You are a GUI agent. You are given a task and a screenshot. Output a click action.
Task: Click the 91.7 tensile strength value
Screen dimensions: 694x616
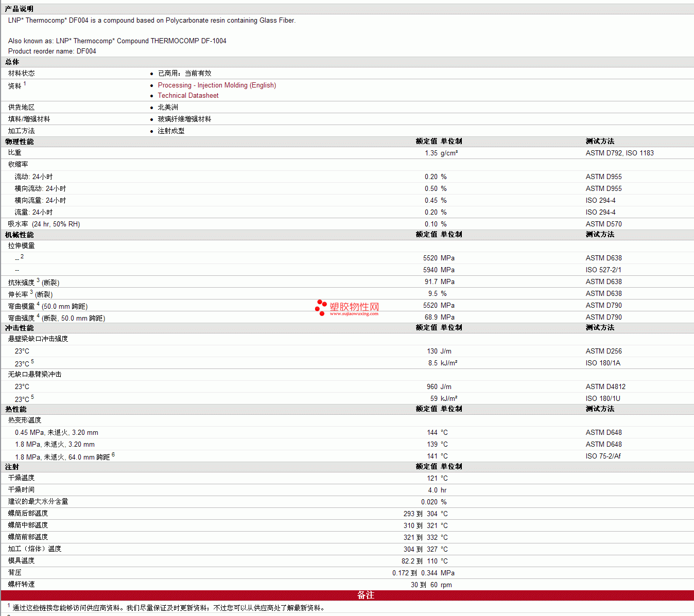pos(431,282)
